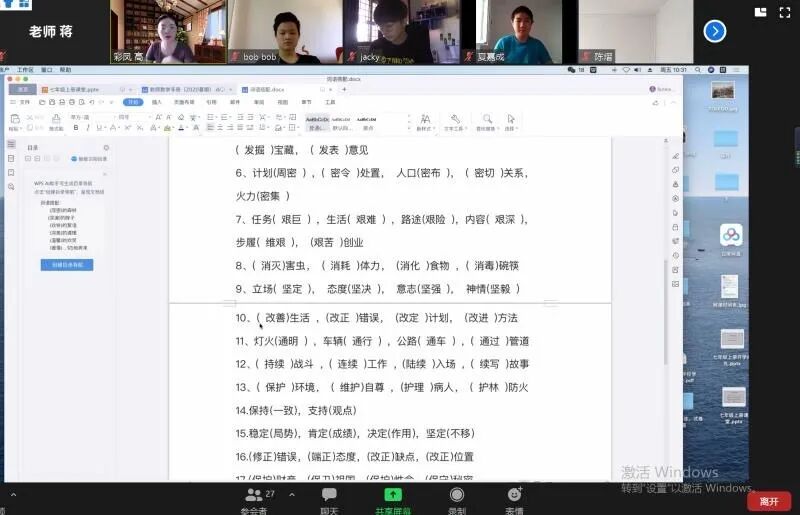
Task: Open Spotlight search in menu bar
Action: click(697, 70)
